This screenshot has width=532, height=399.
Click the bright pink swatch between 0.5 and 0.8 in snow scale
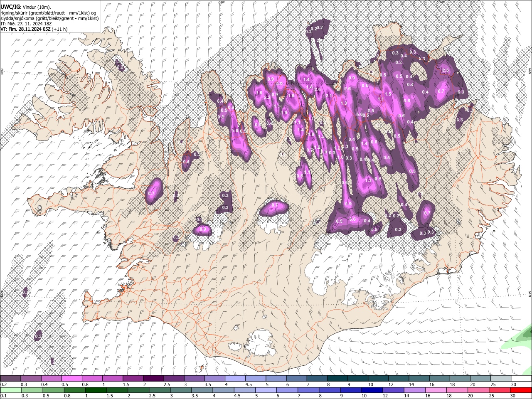click(71, 379)
